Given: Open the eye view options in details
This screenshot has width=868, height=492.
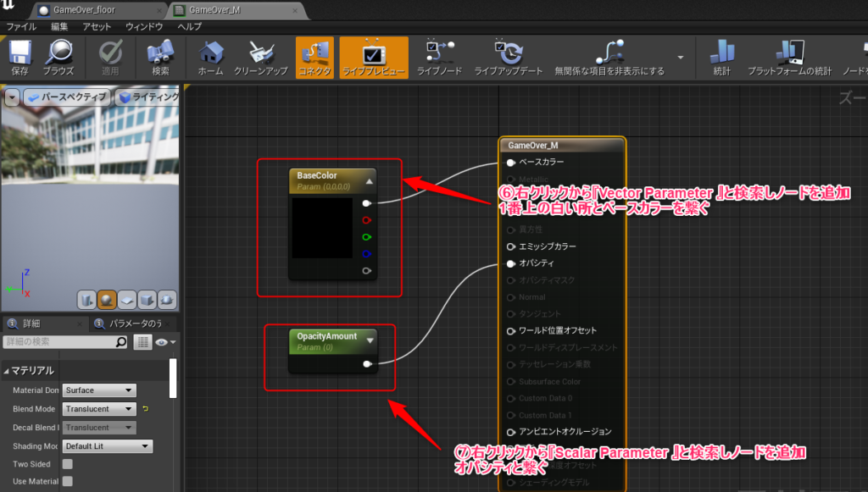Looking at the screenshot, I should coord(163,342).
